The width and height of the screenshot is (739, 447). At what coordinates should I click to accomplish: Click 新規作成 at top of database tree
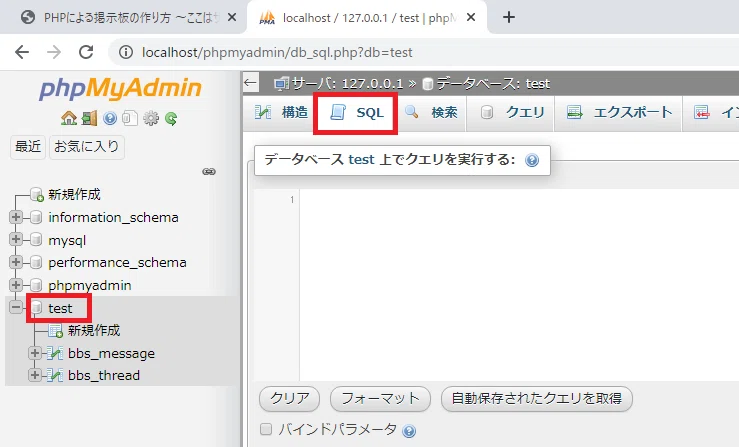[74, 194]
